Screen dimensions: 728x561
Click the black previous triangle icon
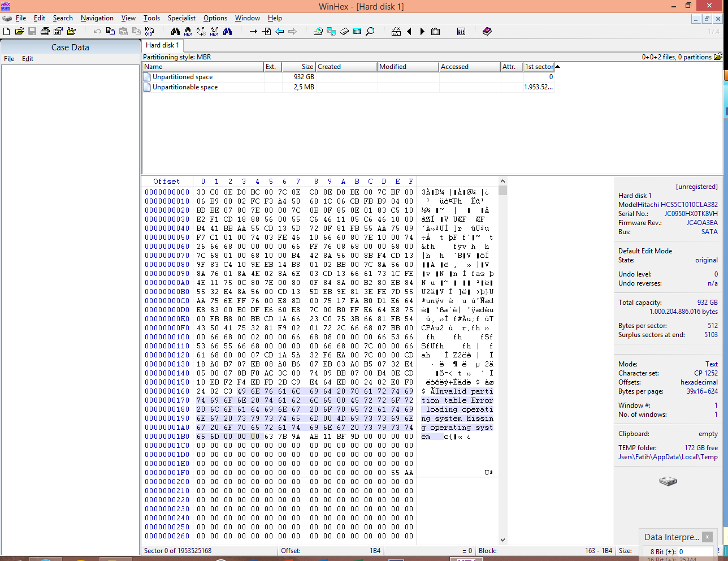click(409, 32)
